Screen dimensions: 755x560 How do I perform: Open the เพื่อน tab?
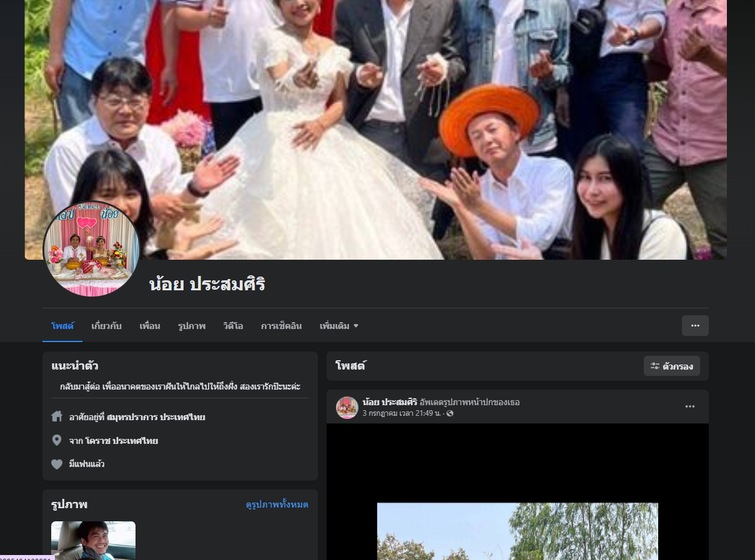point(150,326)
